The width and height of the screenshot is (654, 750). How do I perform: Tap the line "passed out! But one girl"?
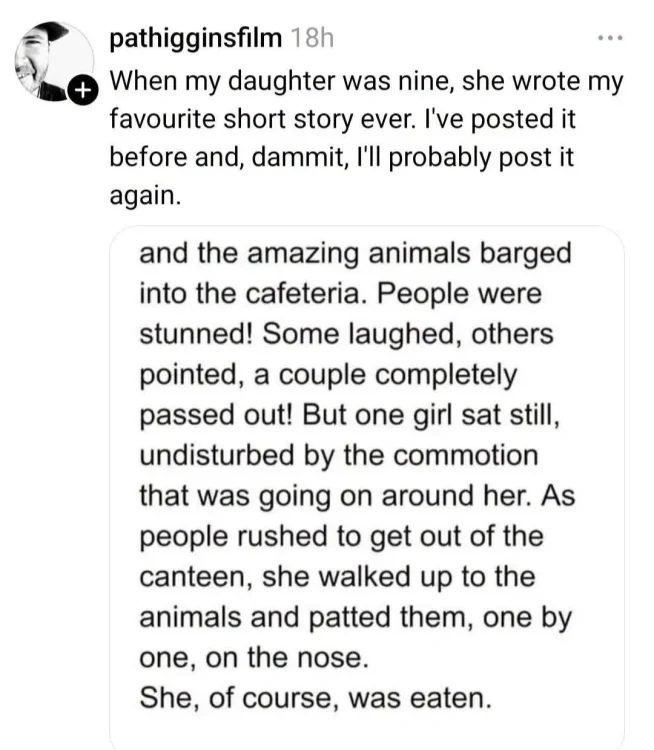point(349,414)
